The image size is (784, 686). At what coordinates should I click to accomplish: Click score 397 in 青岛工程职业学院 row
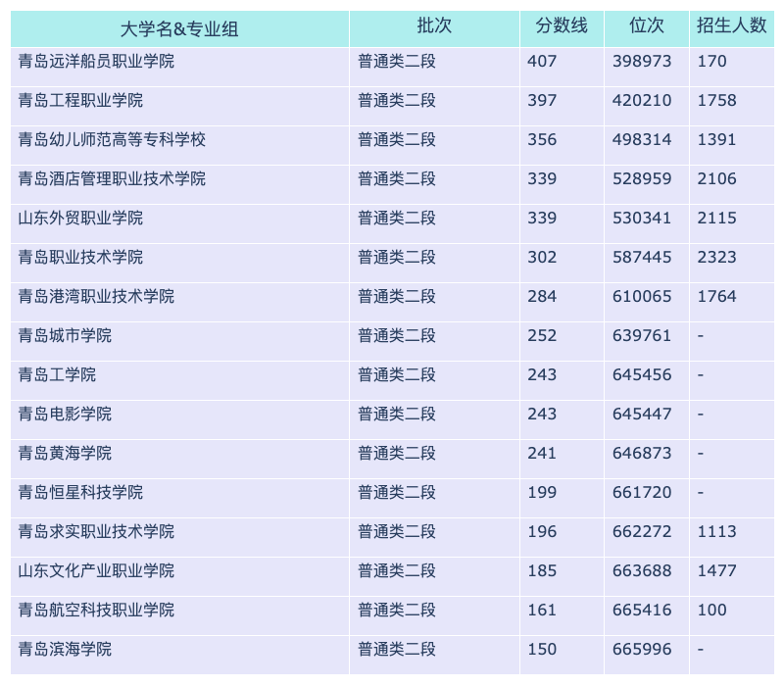tap(542, 101)
